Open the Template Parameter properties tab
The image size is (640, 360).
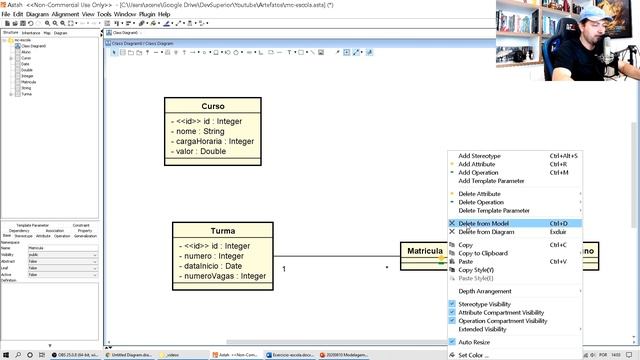tap(33, 225)
